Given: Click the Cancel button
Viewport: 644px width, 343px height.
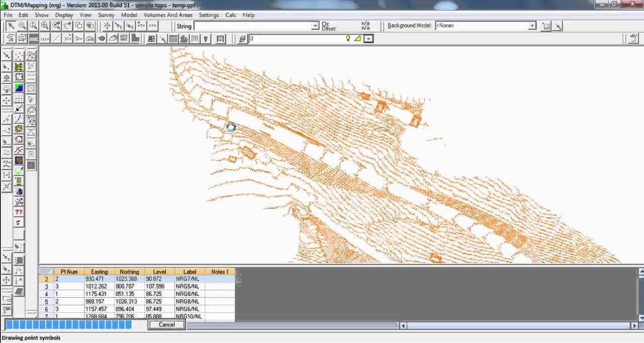Looking at the screenshot, I should [167, 325].
